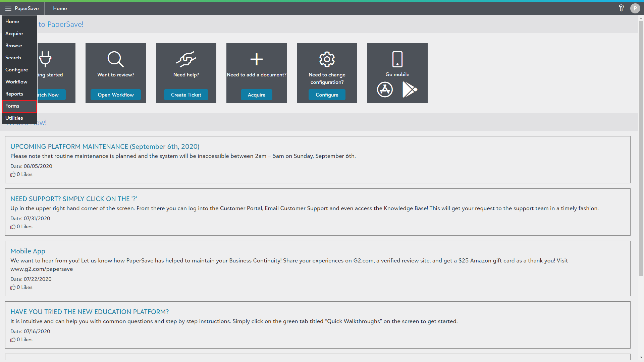Select Utilities in the side menu
Viewport: 644px width, 362px height.
(x=19, y=118)
